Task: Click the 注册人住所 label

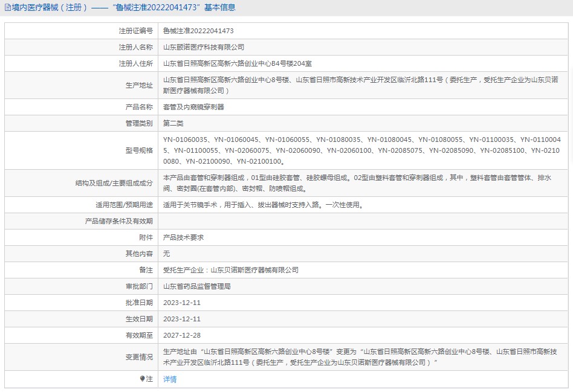Action: click(x=136, y=63)
